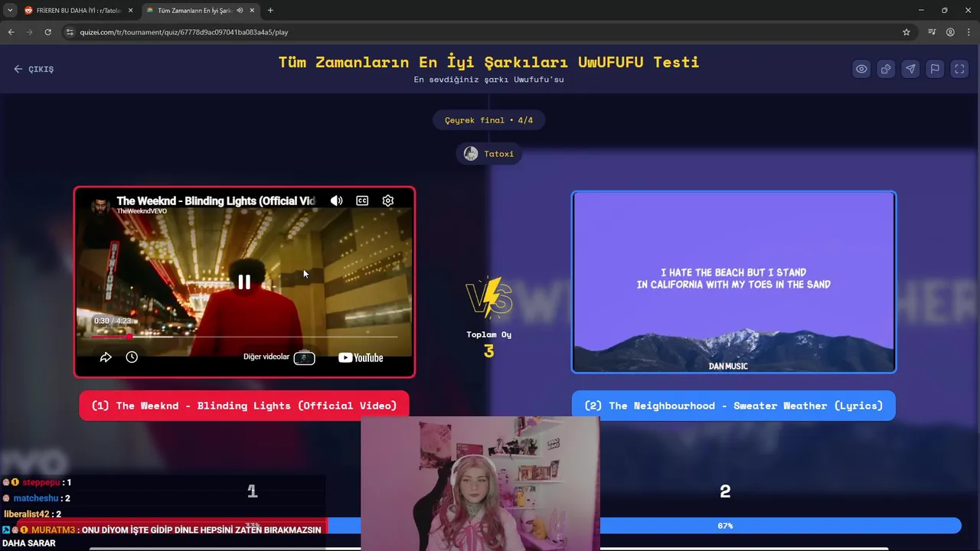Expand the tab search dropdown
This screenshot has height=551, width=980.
coord(9,11)
